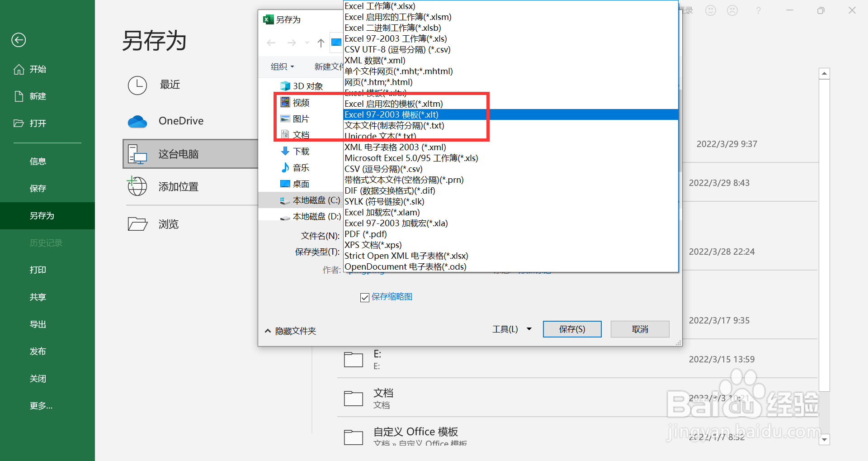Open the E: folder entry
This screenshot has width=868, height=461.
[577, 360]
